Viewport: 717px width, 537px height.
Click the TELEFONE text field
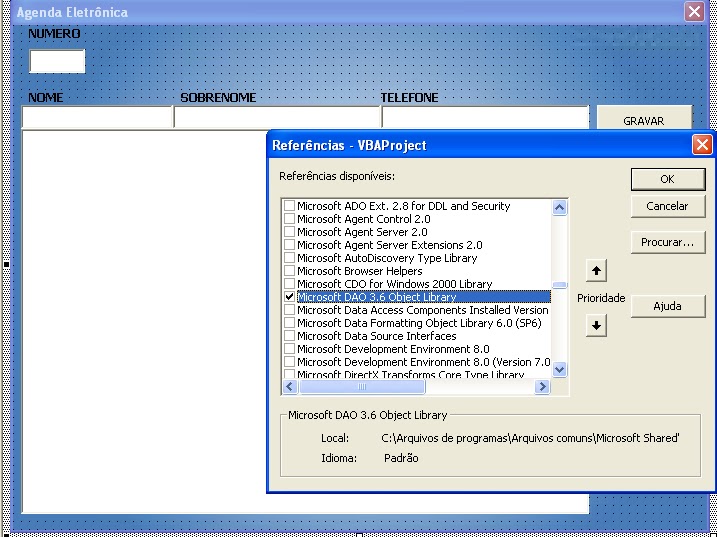[485, 118]
